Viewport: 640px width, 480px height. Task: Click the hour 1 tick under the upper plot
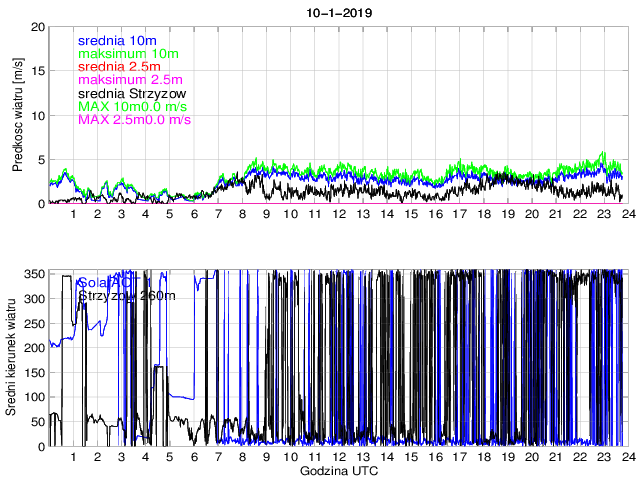click(x=73, y=214)
